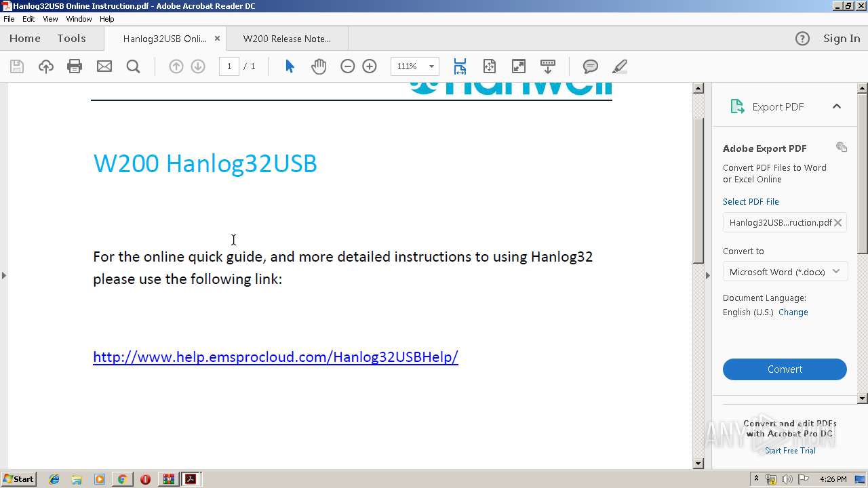Click document scrollbar down arrow
This screenshot has width=868, height=488.
click(698, 464)
